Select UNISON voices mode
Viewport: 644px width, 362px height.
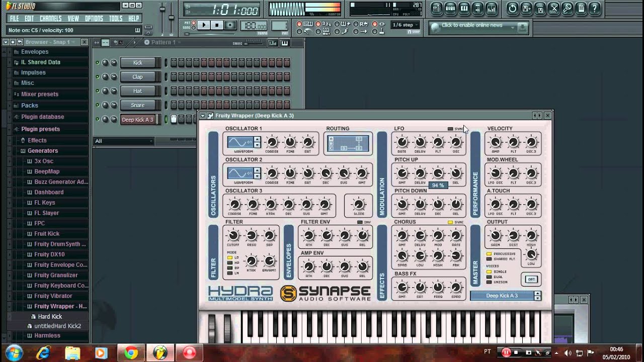(x=489, y=282)
